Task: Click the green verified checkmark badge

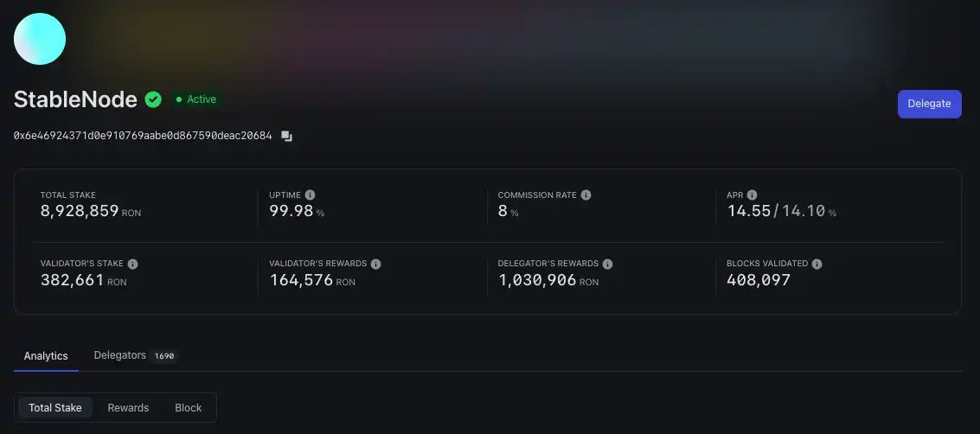Action: 153,99
